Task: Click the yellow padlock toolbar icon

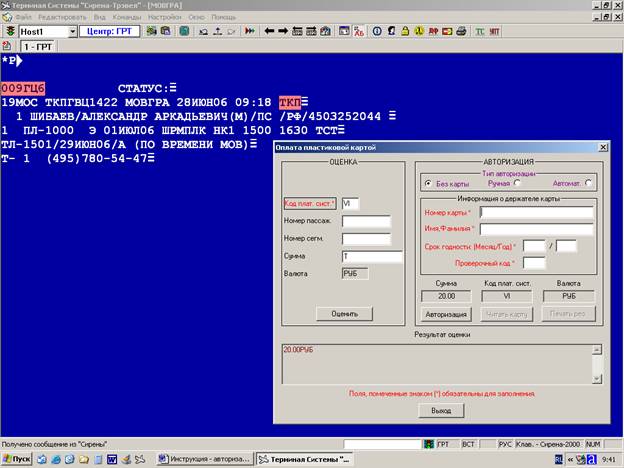Action: pos(405,31)
